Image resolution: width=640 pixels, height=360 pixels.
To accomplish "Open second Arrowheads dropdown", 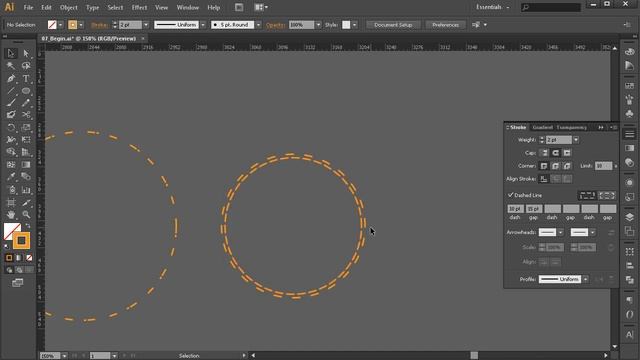I will click(592, 232).
